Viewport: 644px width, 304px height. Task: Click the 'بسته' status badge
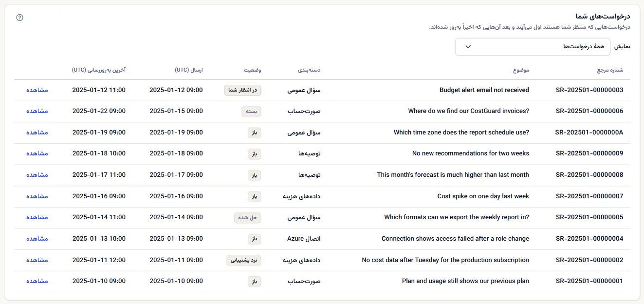[x=252, y=111]
